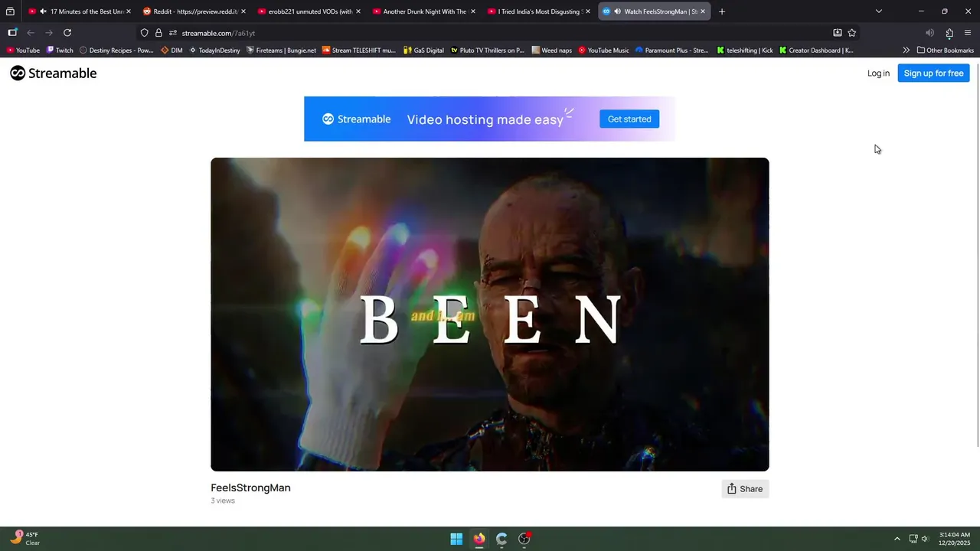The image size is (980, 551).
Task: Click the permissions icon beside the padlock
Action: coord(173,33)
